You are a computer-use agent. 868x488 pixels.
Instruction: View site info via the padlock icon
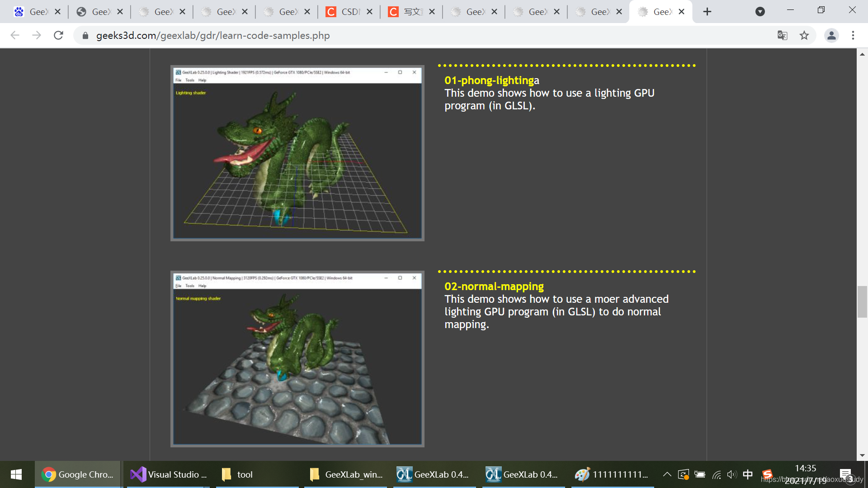(85, 35)
